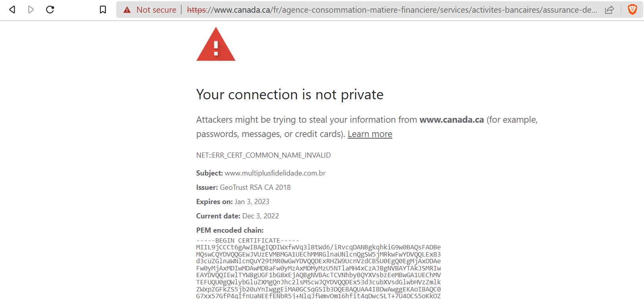Open the Learn more link

[x=370, y=134]
